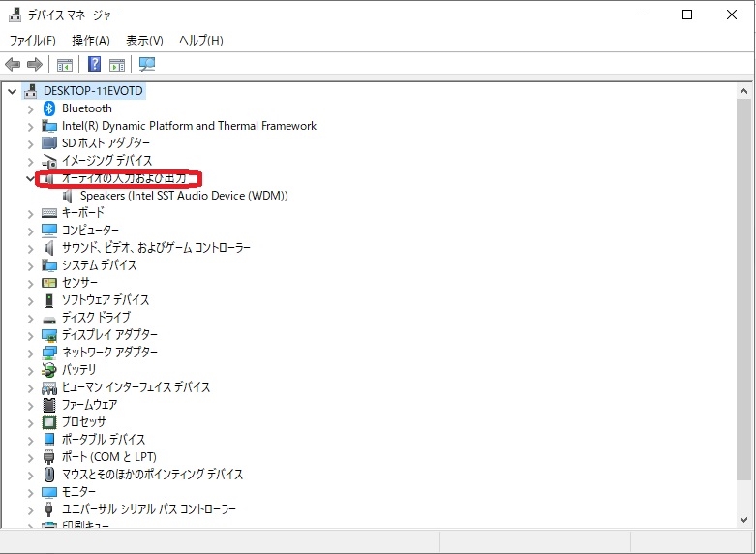
Task: Select the DESKTOP-11EVOTD computer name
Action: (x=93, y=91)
